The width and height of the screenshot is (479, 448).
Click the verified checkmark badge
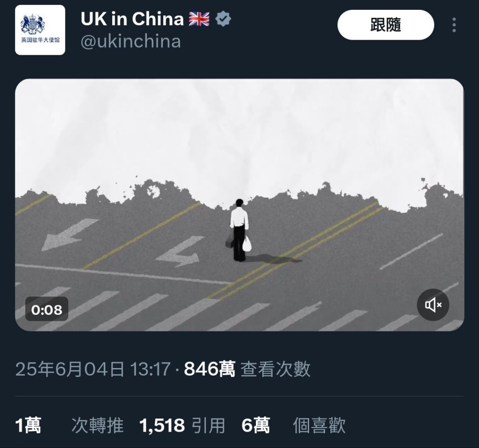click(223, 19)
